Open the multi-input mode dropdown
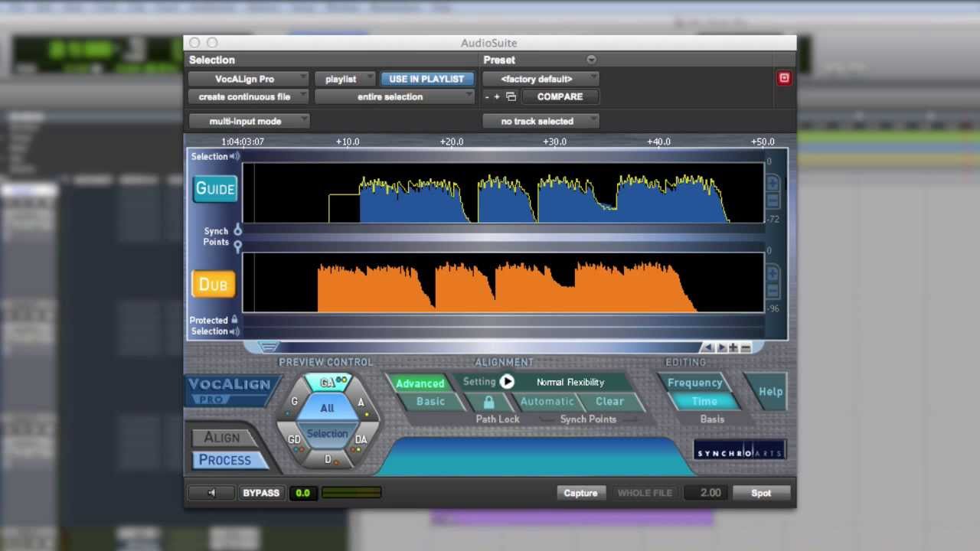The width and height of the screenshot is (980, 551). click(x=249, y=121)
